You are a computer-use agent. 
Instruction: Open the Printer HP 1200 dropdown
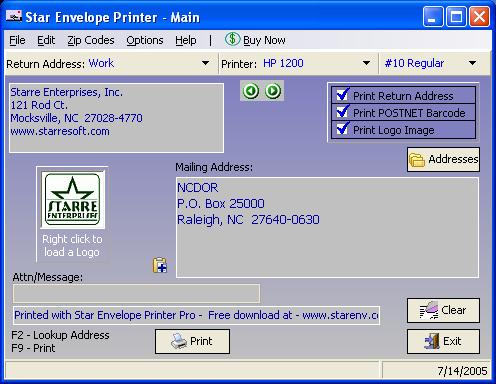click(366, 63)
